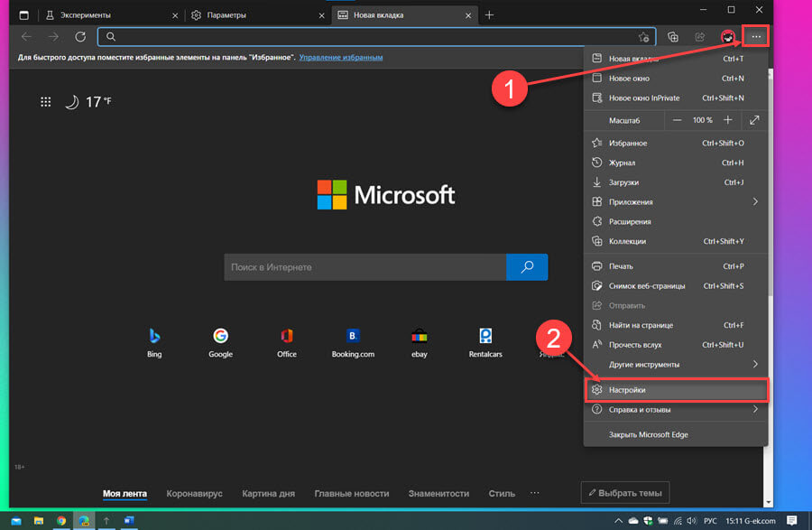Open Журнал from the menu
The height and width of the screenshot is (530, 812).
click(675, 163)
